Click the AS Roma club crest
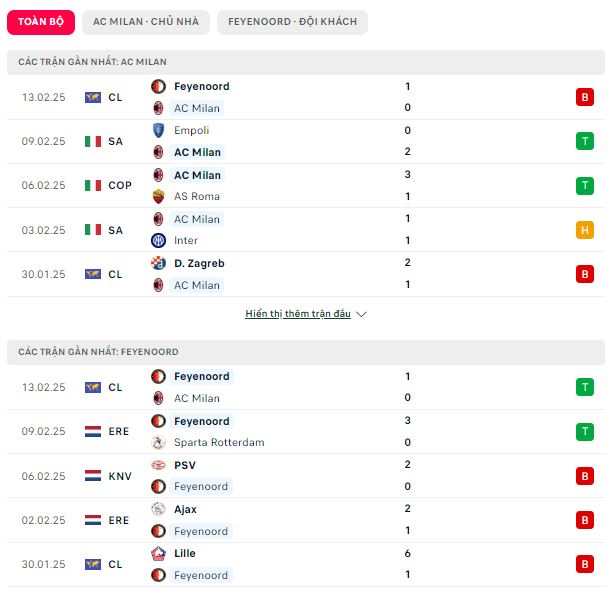 pyautogui.click(x=158, y=196)
